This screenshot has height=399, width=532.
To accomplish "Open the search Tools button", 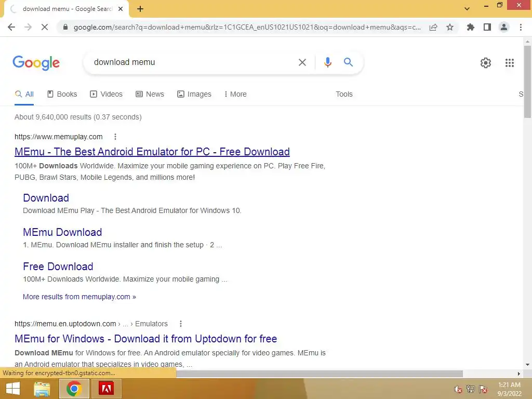I will pos(344,95).
